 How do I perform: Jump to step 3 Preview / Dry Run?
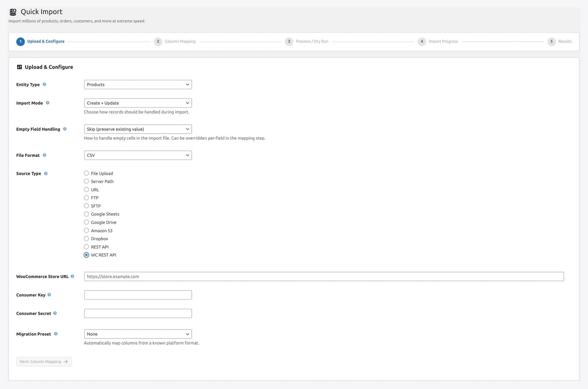point(307,41)
